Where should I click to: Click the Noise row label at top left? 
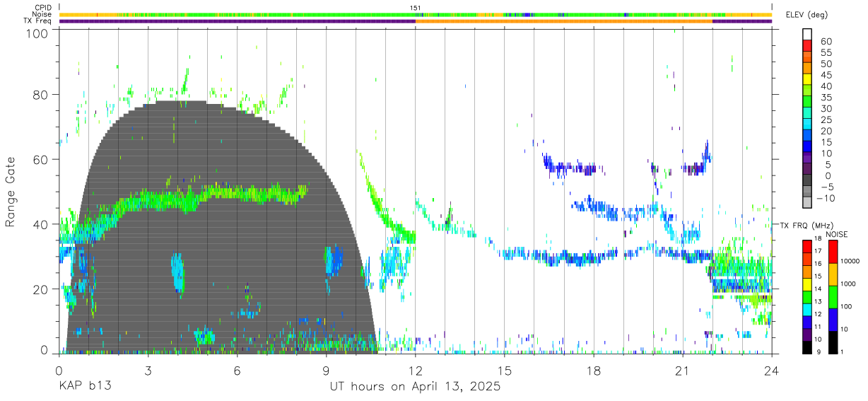click(42, 14)
